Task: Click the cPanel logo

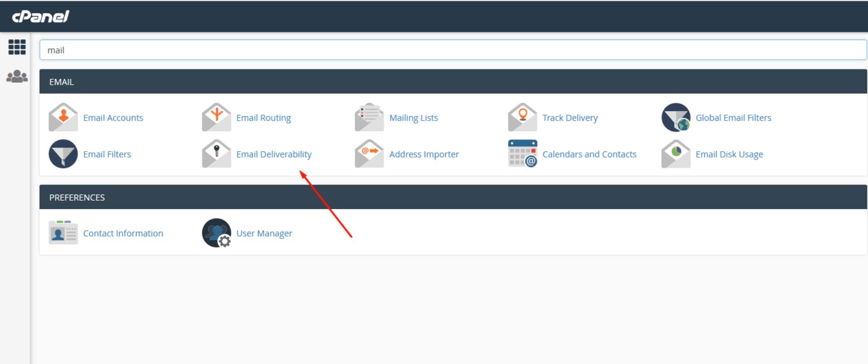Action: coord(41,17)
